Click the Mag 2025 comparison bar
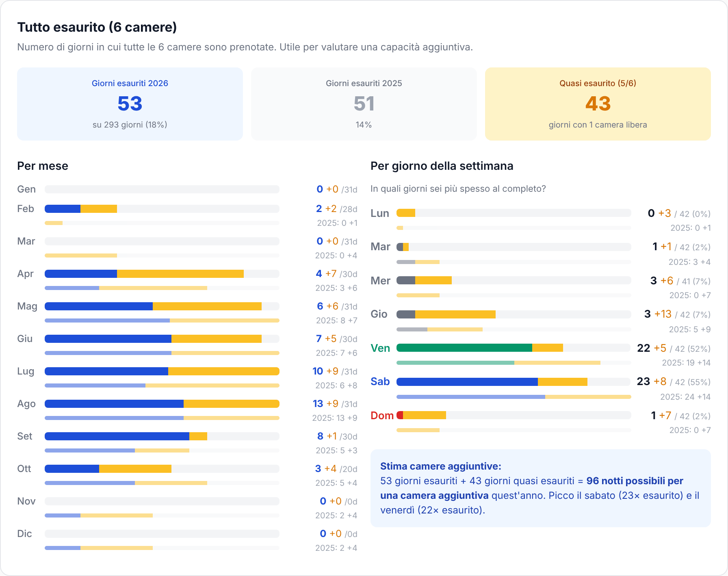 pyautogui.click(x=162, y=320)
